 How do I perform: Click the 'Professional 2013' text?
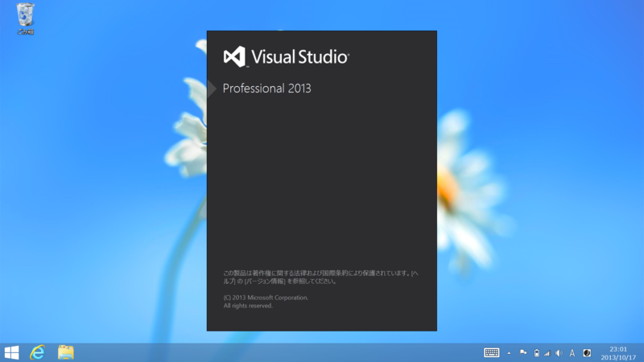(x=267, y=88)
